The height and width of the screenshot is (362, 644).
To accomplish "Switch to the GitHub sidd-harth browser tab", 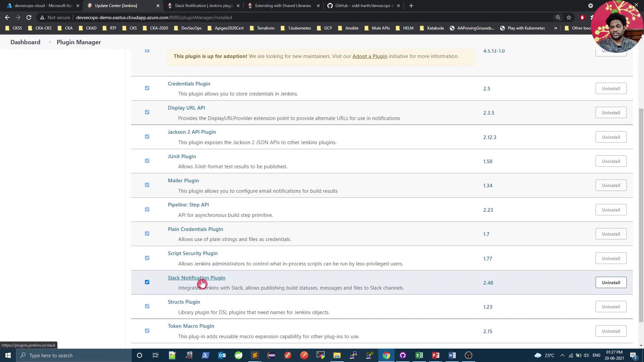I will (x=364, y=6).
